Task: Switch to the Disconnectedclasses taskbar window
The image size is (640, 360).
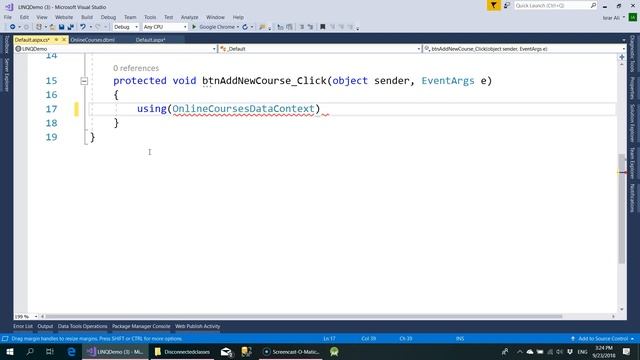Action: 182,351
